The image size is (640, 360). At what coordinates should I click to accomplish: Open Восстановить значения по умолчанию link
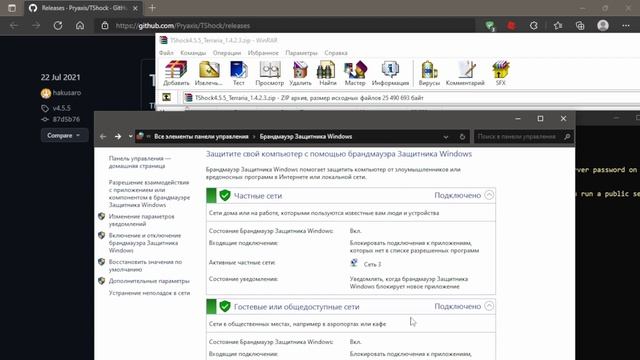point(145,266)
